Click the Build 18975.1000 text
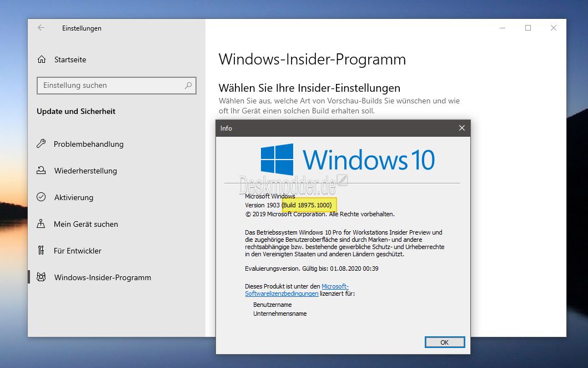 coord(307,205)
